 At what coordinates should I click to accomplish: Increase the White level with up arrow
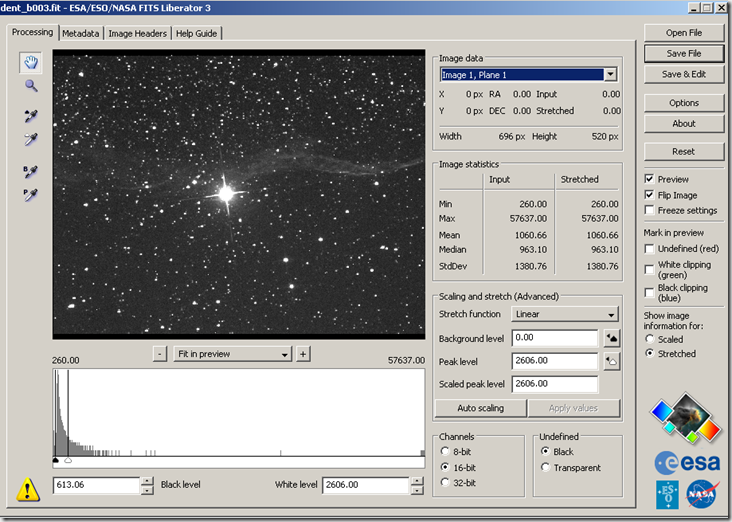[x=417, y=481]
